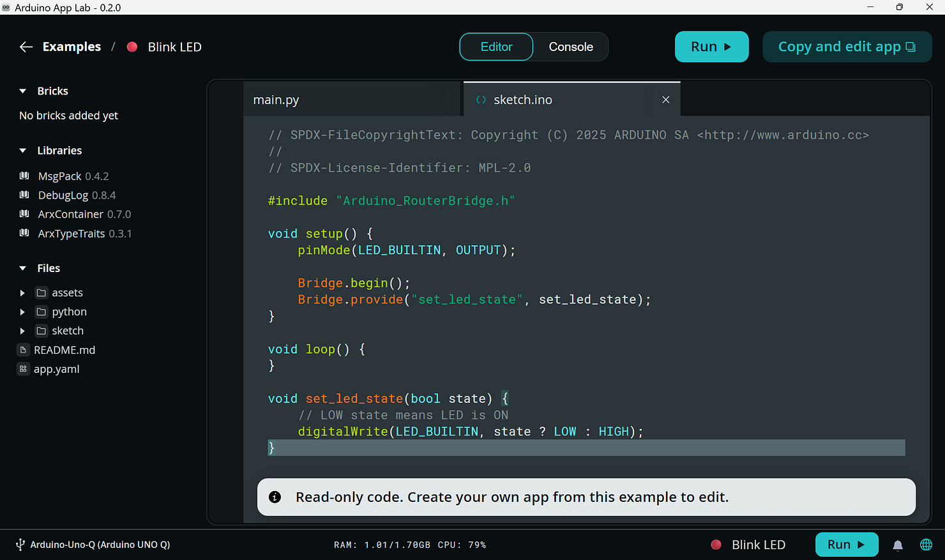This screenshot has width=945, height=560.
Task: Close the sketch.ino tab
Action: 665,100
